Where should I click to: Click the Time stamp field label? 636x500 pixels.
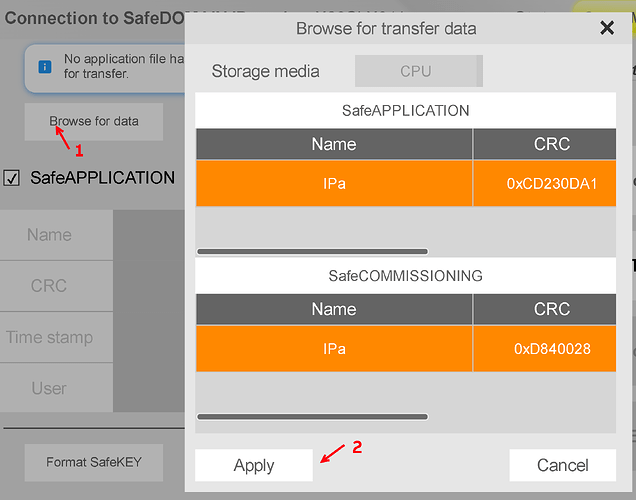[x=49, y=337]
